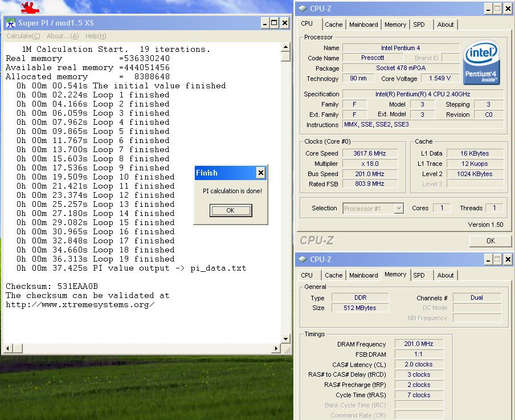Viewport: 515px width, 420px height.
Task: Click the red desktop icon at top-left
Action: (x=29, y=7)
